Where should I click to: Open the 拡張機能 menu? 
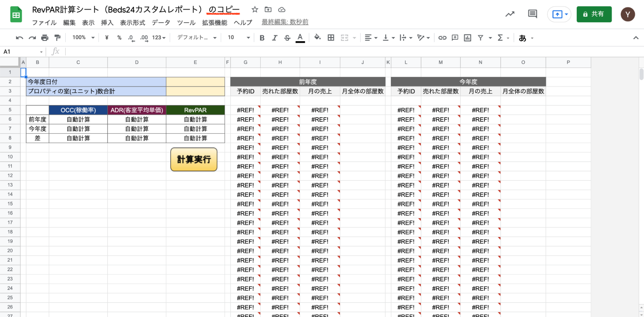coord(215,23)
